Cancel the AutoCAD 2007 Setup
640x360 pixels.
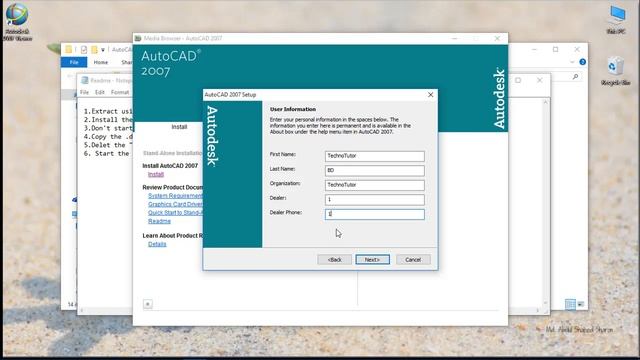[x=413, y=260]
